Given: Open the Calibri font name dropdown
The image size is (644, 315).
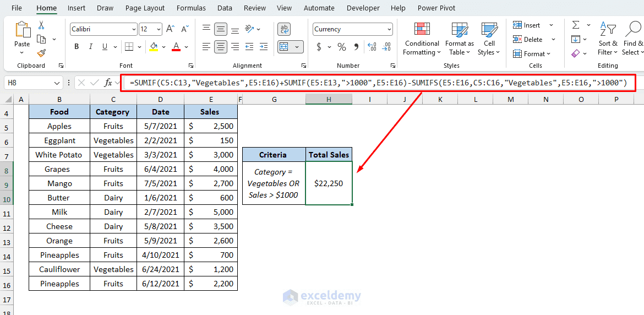Looking at the screenshot, I should tap(134, 29).
